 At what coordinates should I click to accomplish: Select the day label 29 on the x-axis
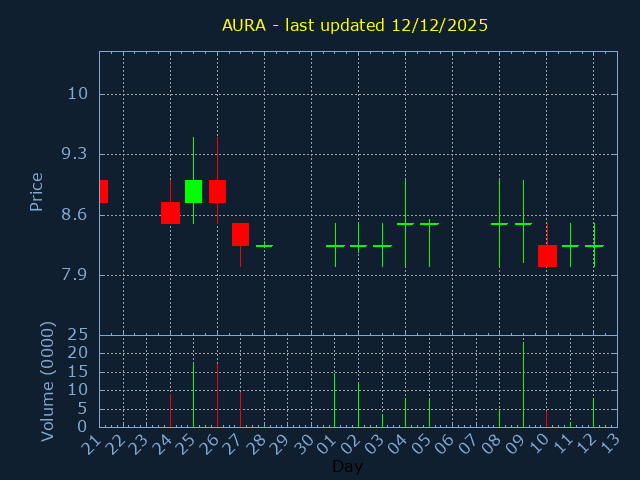(x=279, y=444)
